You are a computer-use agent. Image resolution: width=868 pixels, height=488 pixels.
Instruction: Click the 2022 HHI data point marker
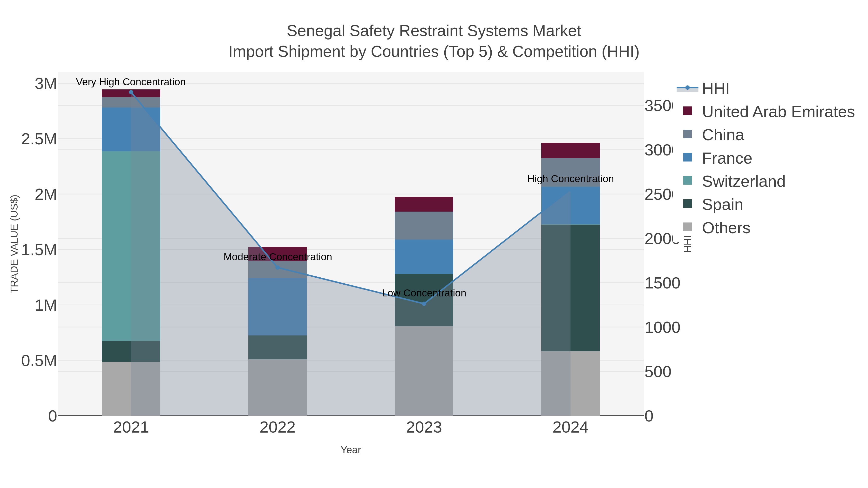(x=278, y=268)
